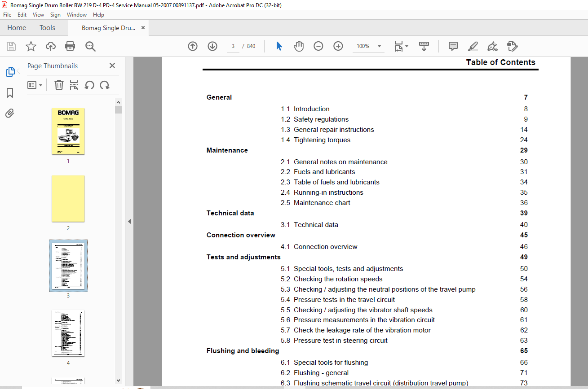This screenshot has width=588, height=389.
Task: Click the 'Table of Contents' page header
Action: [501, 62]
